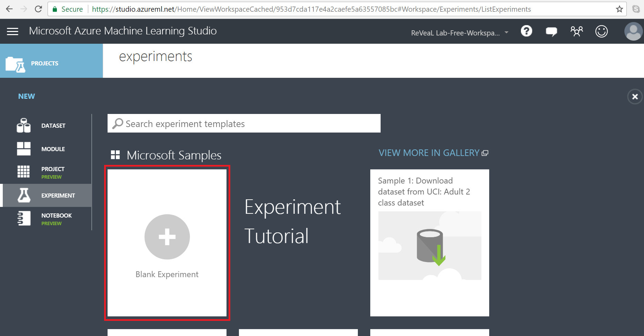Expand the ReVeaL Lab-Free-Workspace dropdown
644x336 pixels.
pos(460,33)
